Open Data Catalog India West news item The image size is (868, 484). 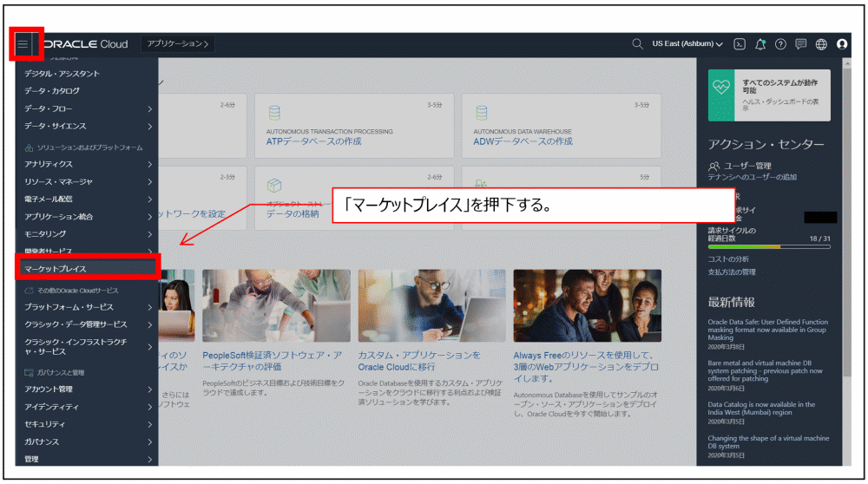[x=761, y=409]
